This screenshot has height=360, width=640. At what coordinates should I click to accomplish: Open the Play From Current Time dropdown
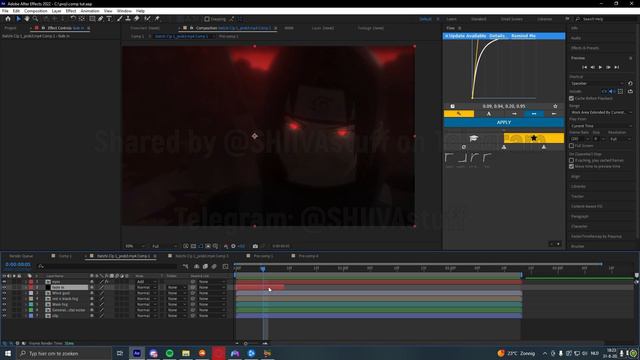[x=601, y=126]
